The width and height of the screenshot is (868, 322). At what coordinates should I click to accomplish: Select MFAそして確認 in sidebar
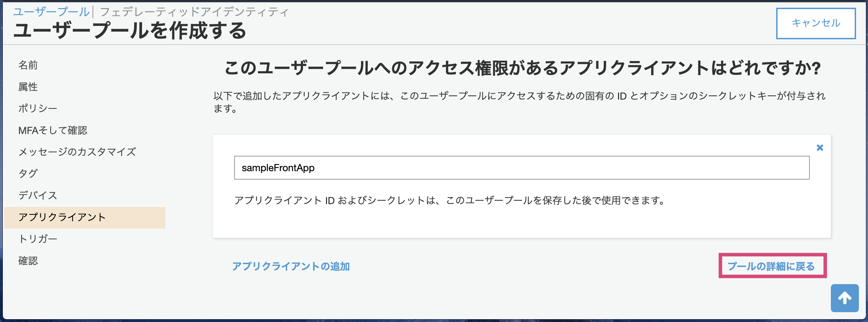point(53,130)
